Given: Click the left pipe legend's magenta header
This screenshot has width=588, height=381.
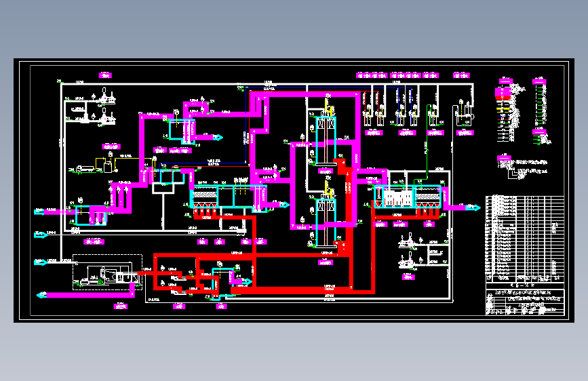Looking at the screenshot, I should click(x=505, y=81).
